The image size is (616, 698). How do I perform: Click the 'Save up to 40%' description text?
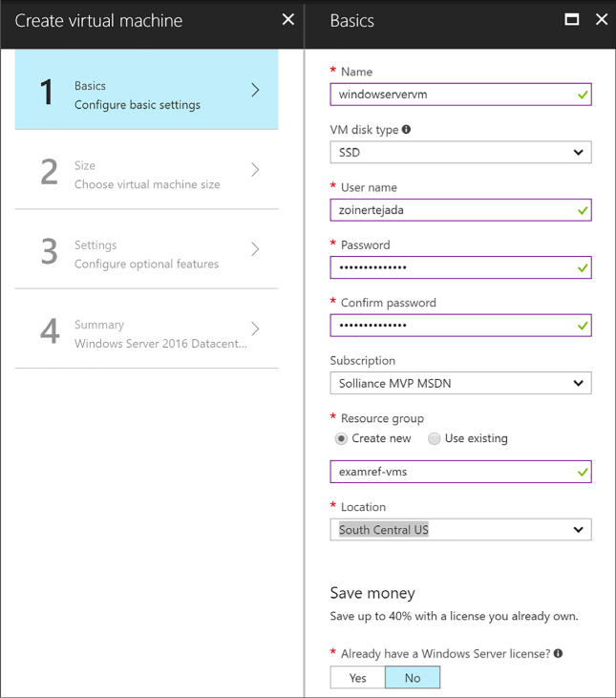coord(454,617)
